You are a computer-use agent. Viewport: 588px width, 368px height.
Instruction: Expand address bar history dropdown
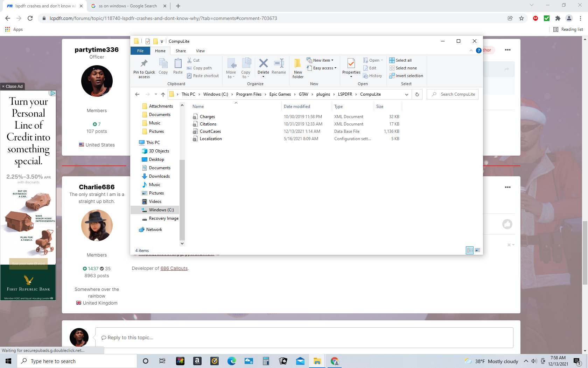coord(406,94)
